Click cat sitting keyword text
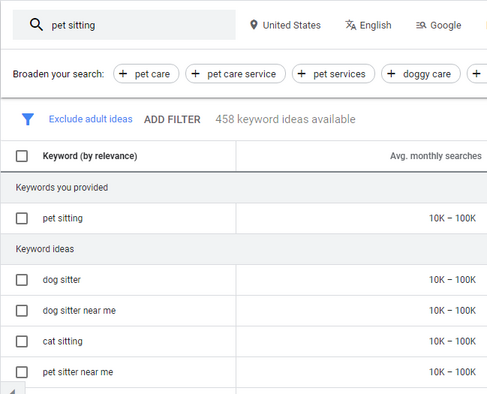 tap(63, 341)
